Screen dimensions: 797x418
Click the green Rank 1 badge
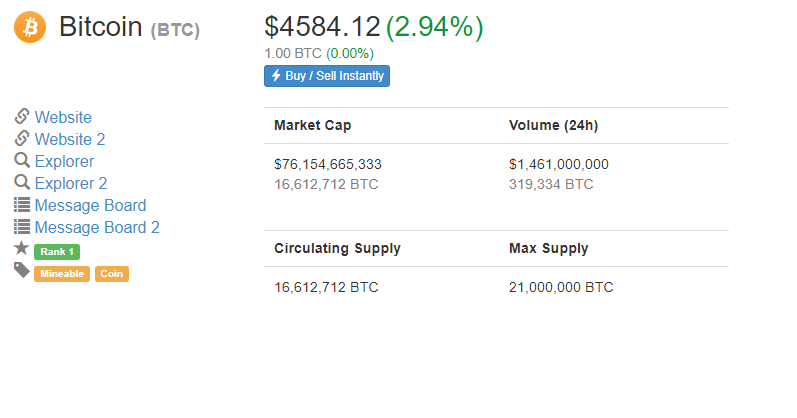point(57,252)
